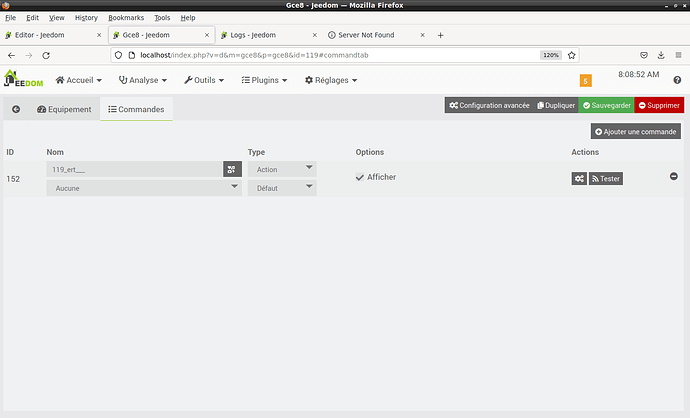Bookmark this page with the star icon

coord(572,55)
